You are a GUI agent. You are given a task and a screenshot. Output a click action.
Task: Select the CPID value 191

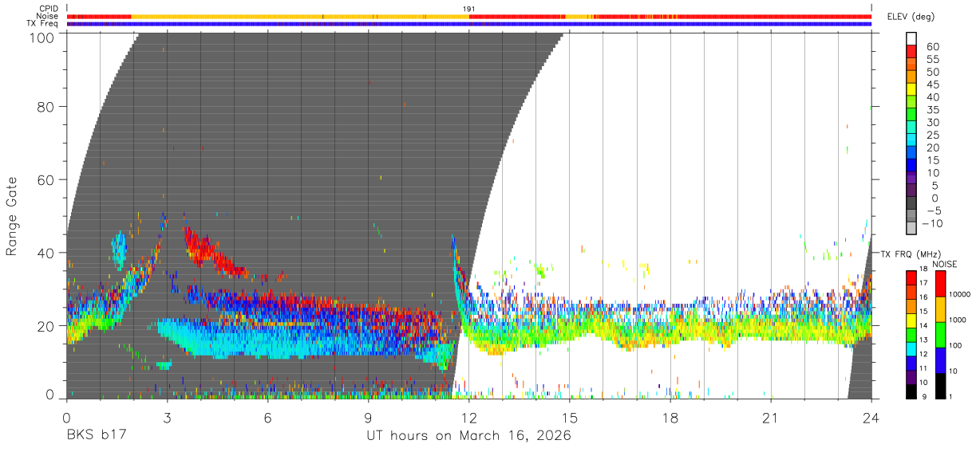point(469,9)
